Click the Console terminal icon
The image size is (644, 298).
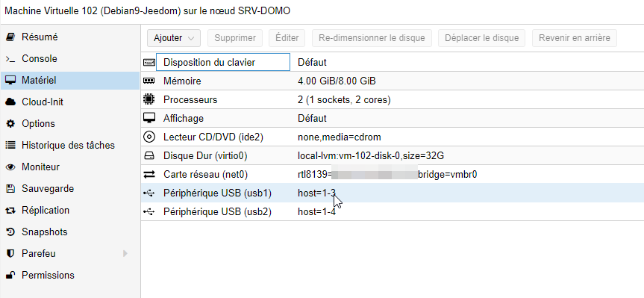(x=10, y=59)
